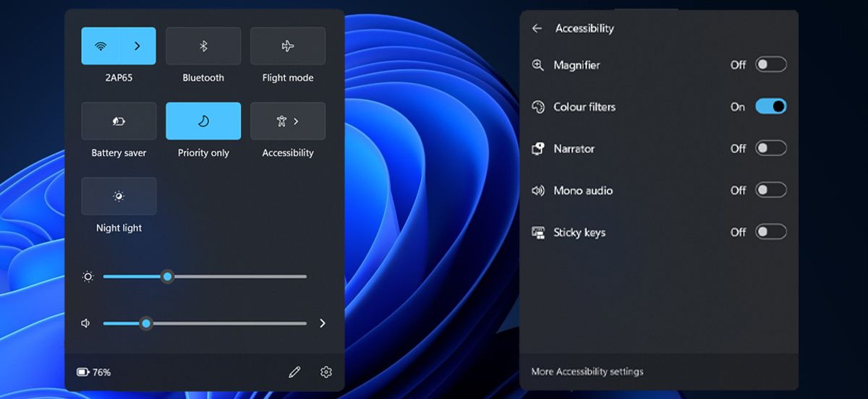Open audio output selection arrow
Screen dimensions: 868x399
[x=323, y=323]
